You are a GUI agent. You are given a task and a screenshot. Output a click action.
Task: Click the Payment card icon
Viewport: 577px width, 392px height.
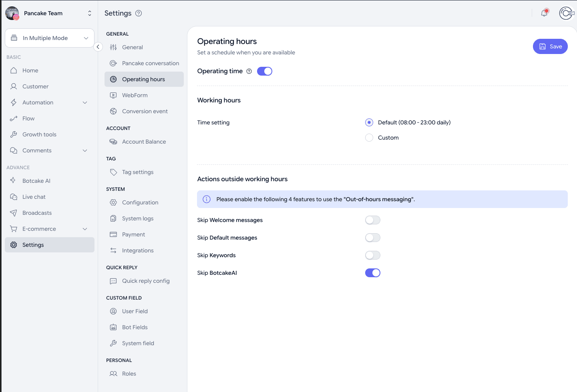(113, 234)
